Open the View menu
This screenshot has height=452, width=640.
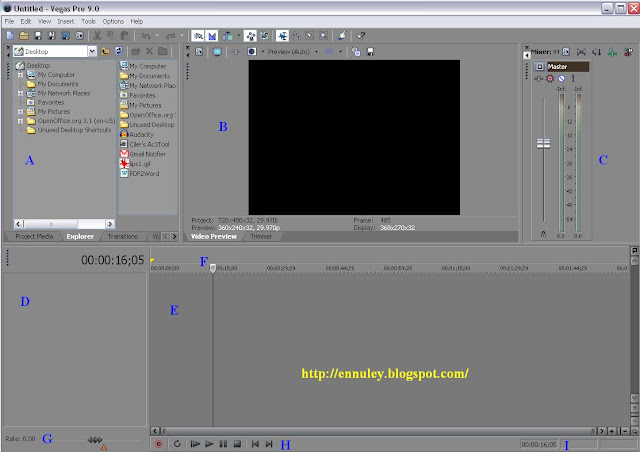[x=44, y=21]
